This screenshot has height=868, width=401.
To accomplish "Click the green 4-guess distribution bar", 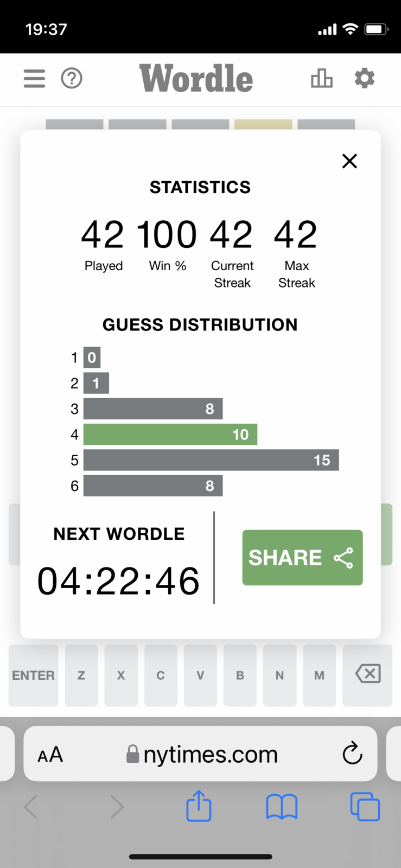I will tap(170, 435).
